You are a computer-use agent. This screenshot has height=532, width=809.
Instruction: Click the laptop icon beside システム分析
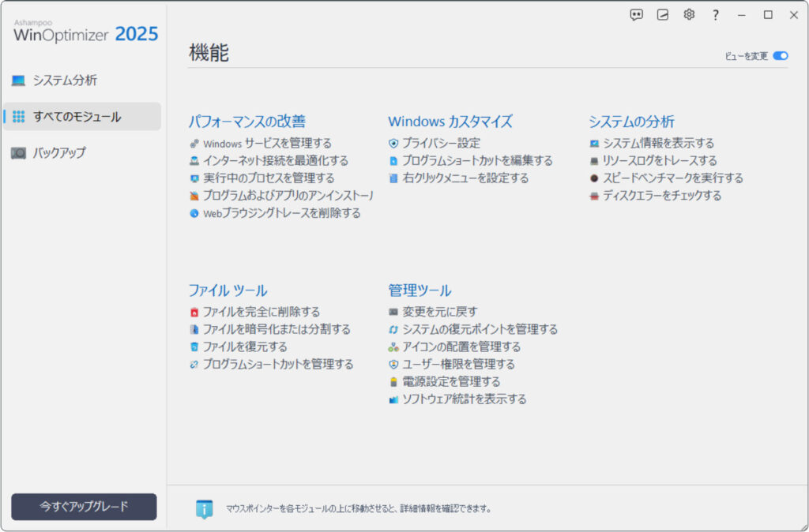(x=19, y=81)
